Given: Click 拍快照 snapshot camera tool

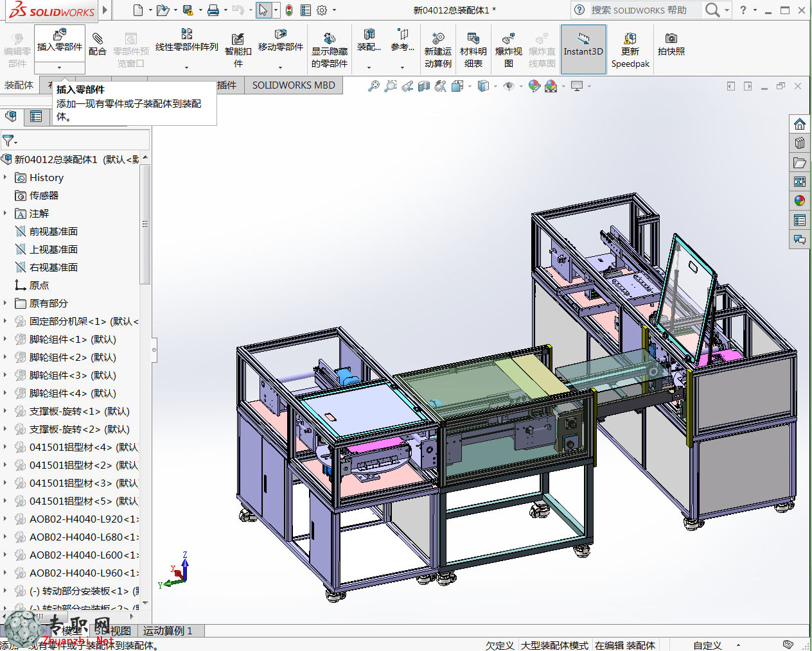Looking at the screenshot, I should click(x=671, y=44).
